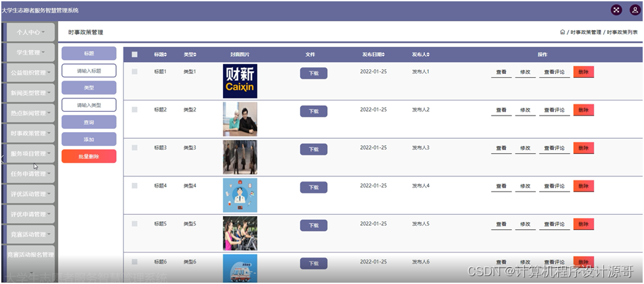Screen dimensions: 644x284
Task: Click the home icon in the breadcrumb
Action: click(562, 32)
